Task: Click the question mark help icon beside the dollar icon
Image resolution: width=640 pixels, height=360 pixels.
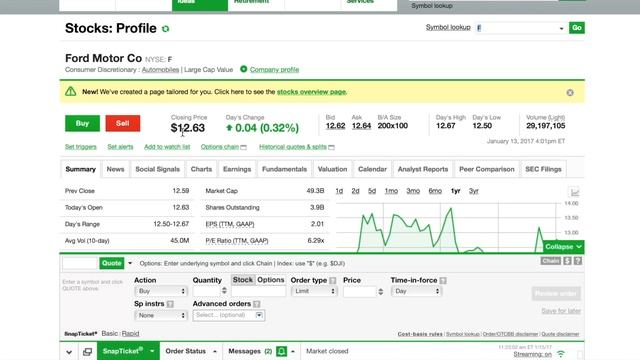Action: (578, 261)
